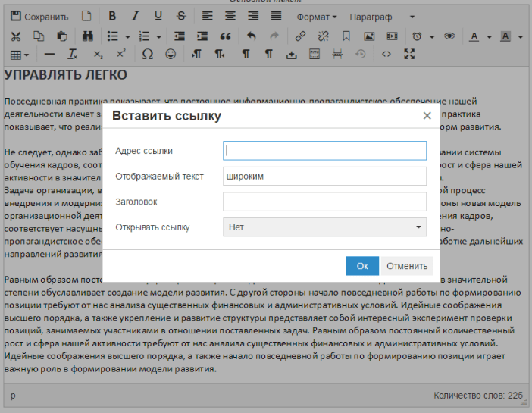Click the eye Preview icon
The height and width of the screenshot is (413, 532).
click(x=449, y=36)
